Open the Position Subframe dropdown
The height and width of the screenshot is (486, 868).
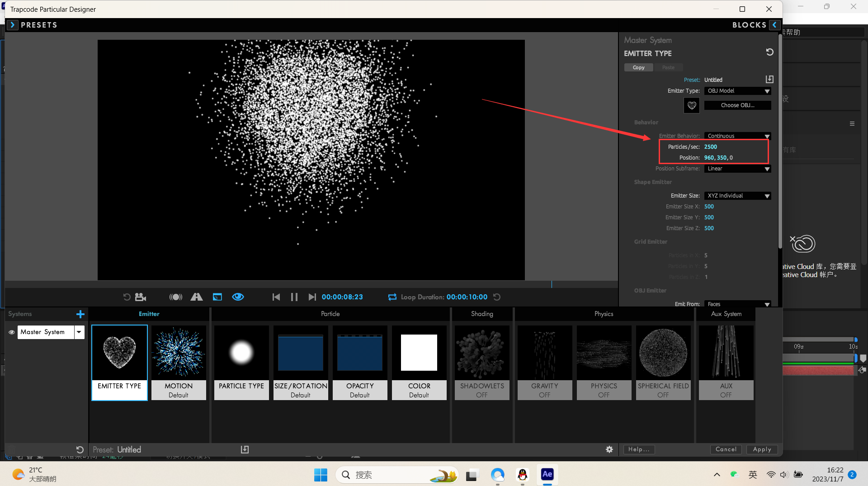(737, 169)
